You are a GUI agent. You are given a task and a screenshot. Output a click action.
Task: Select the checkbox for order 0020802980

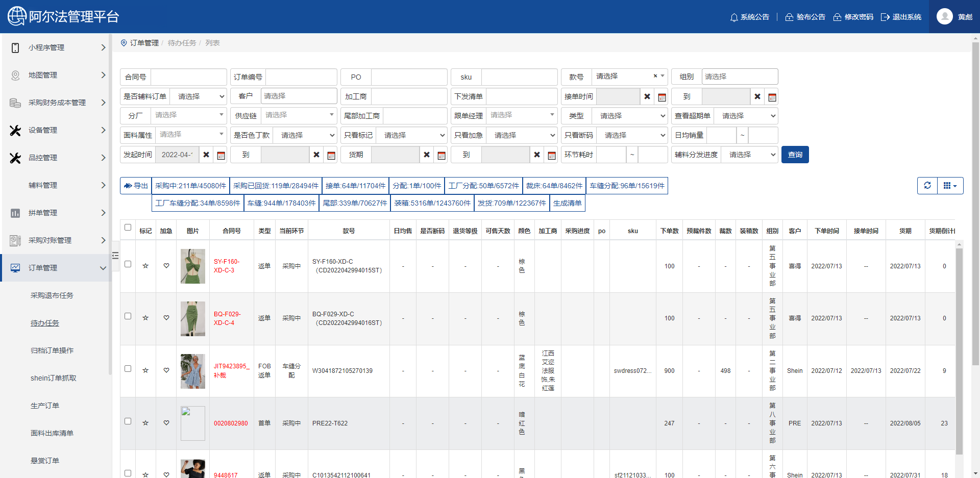pyautogui.click(x=128, y=421)
